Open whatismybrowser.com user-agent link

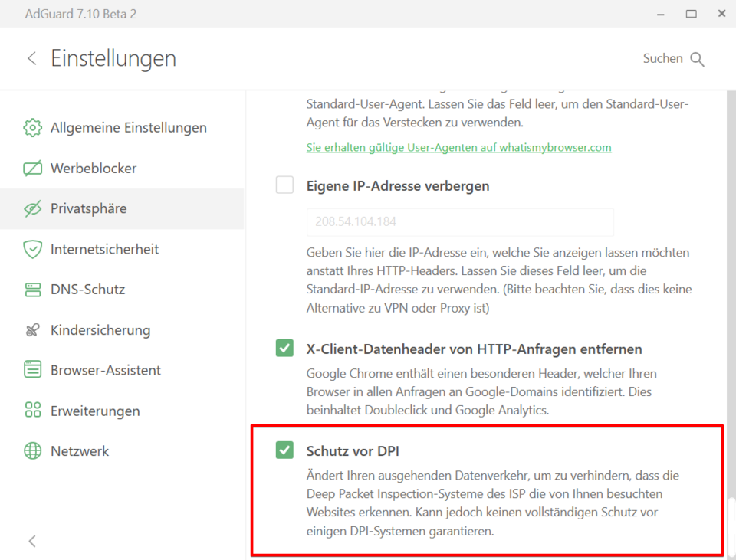pyautogui.click(x=458, y=147)
